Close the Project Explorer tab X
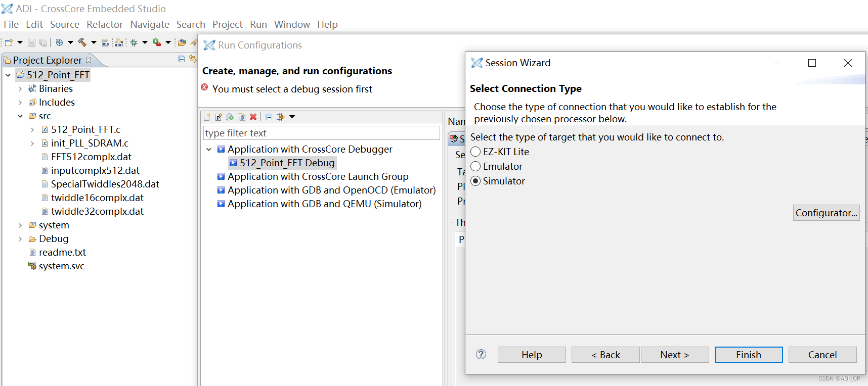 coord(89,60)
